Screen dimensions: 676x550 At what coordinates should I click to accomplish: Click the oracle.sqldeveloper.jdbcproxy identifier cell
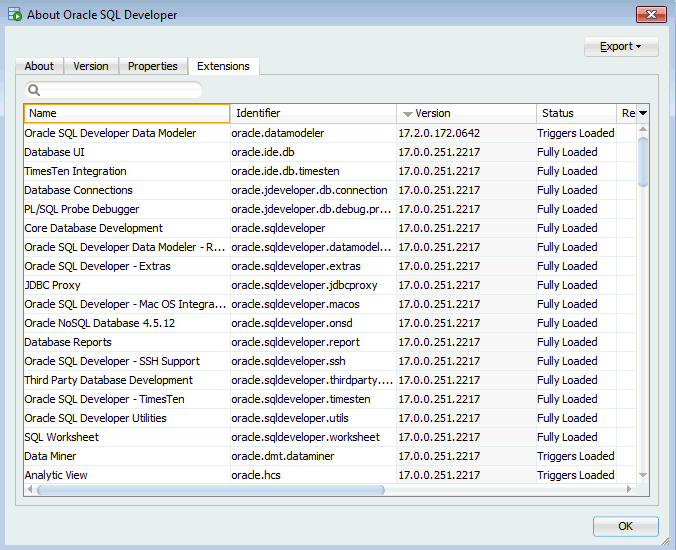(313, 285)
